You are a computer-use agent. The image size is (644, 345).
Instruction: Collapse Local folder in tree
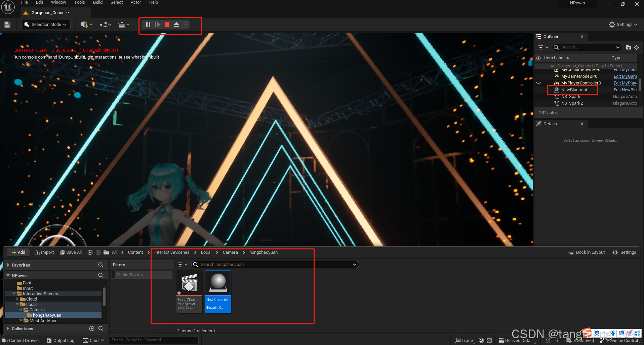pyautogui.click(x=17, y=305)
